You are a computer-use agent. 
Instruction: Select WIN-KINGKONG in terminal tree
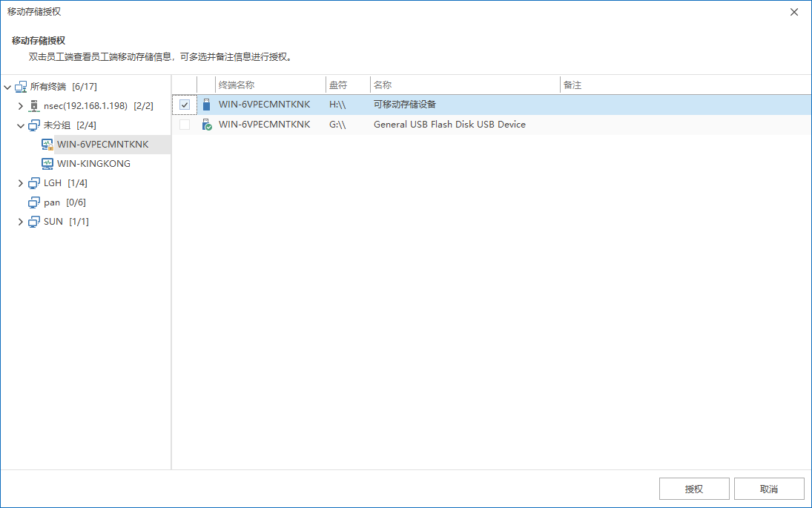(93, 164)
